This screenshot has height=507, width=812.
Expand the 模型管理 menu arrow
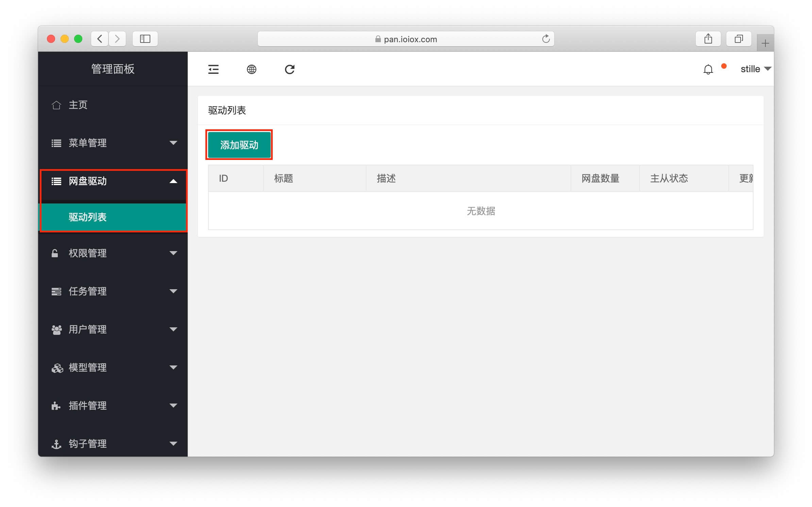point(173,367)
